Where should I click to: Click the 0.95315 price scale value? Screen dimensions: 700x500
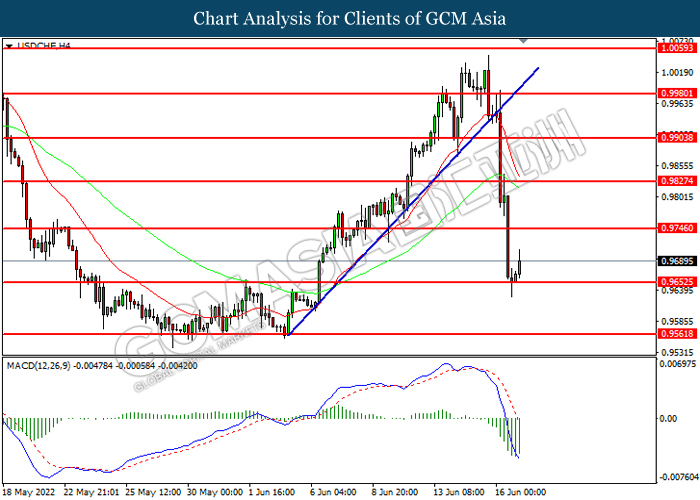click(677, 352)
